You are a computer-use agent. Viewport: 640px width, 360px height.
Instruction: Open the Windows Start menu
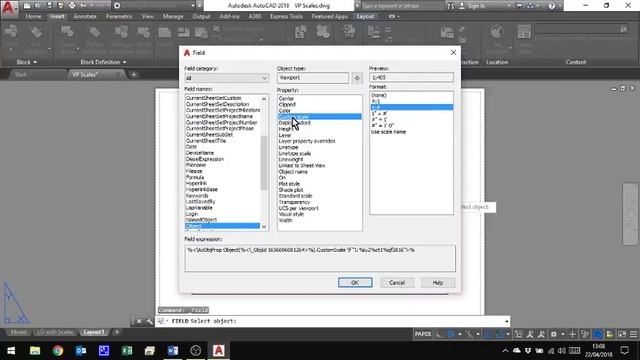point(11,351)
